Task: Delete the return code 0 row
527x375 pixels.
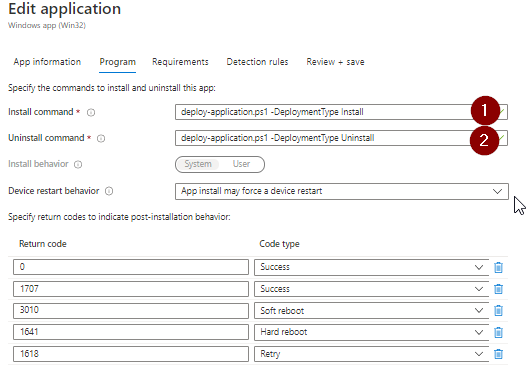Action: (x=498, y=267)
